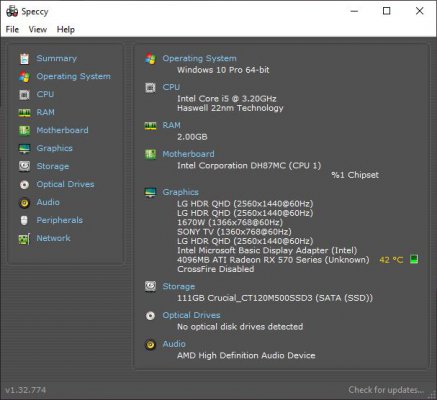The image size is (437, 400).
Task: Click the 42 °C temperature reading
Action: pyautogui.click(x=391, y=260)
